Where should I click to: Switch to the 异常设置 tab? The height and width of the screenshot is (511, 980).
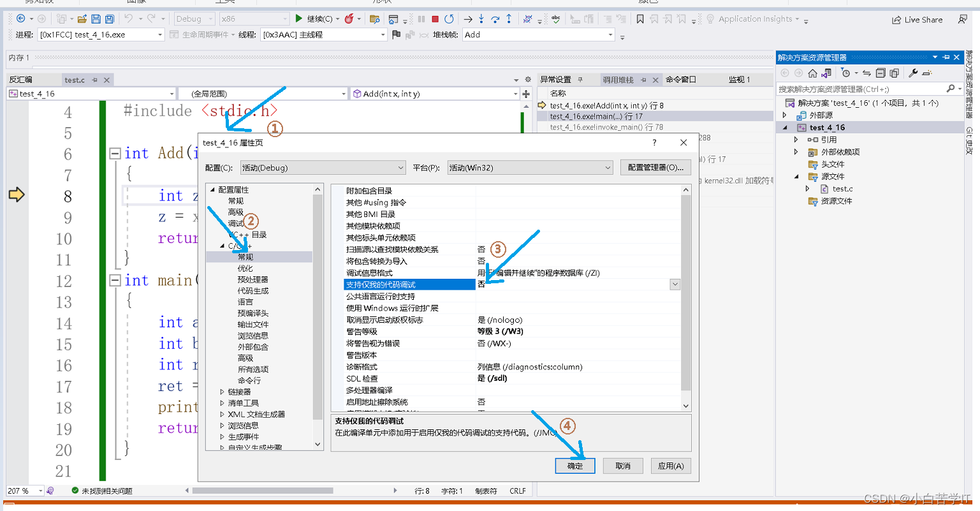tap(555, 80)
